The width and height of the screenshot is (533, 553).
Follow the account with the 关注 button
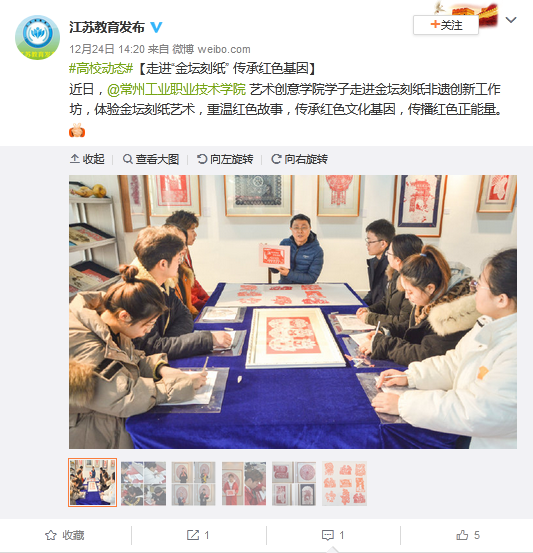point(446,25)
